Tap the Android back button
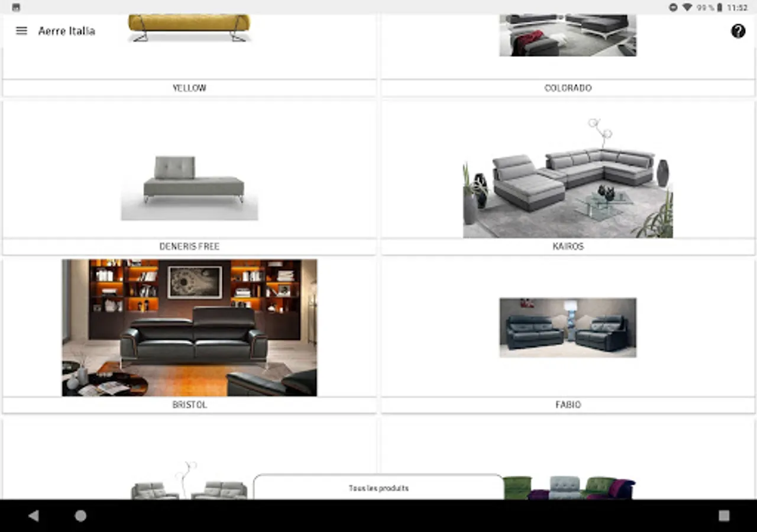Viewport: 757px width, 532px height. point(34,515)
